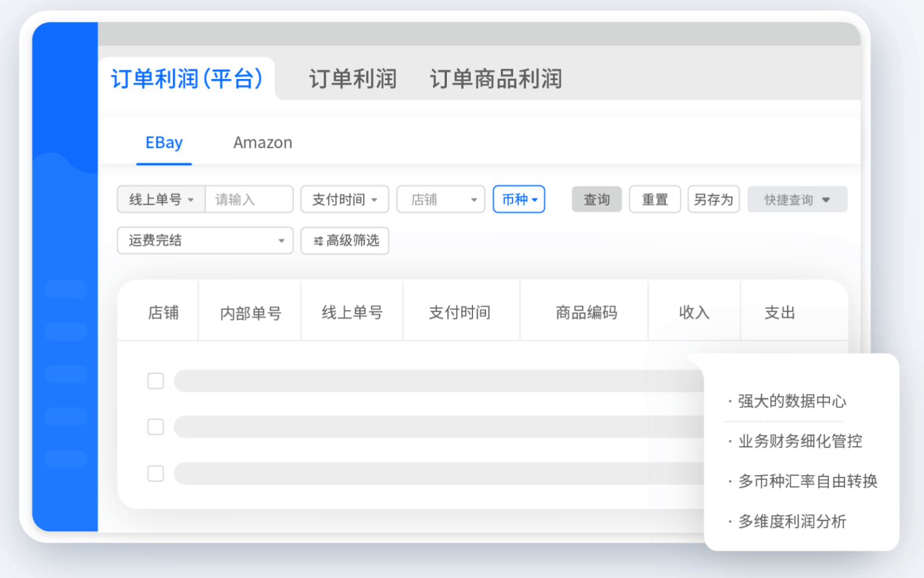924x578 pixels.
Task: Focus the 请输入 text input
Action: point(249,199)
